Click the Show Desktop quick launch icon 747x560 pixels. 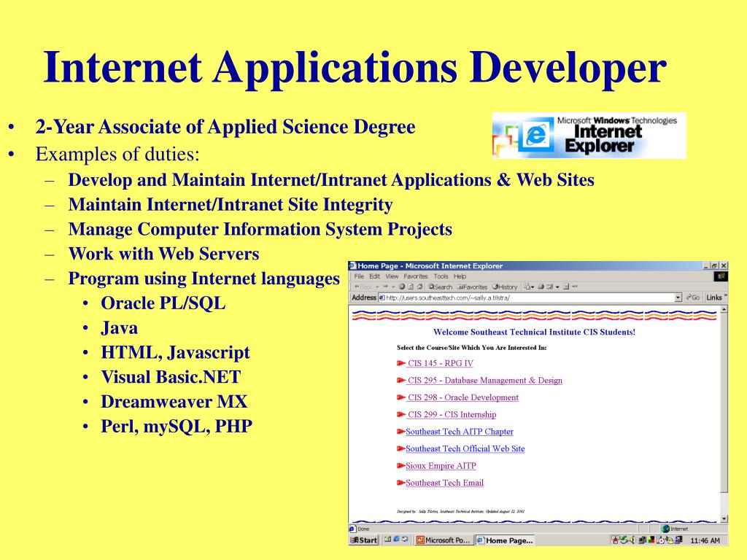coord(387,540)
